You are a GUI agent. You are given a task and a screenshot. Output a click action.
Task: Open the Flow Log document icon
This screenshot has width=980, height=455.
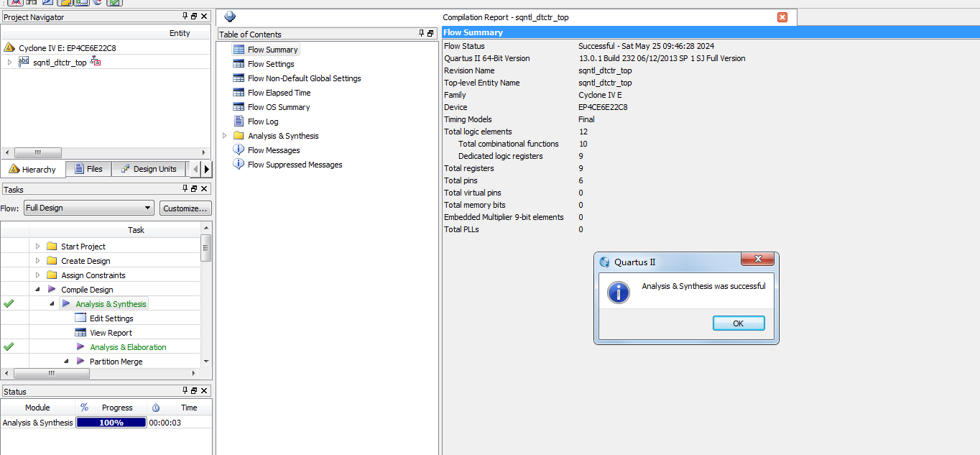pyautogui.click(x=239, y=121)
